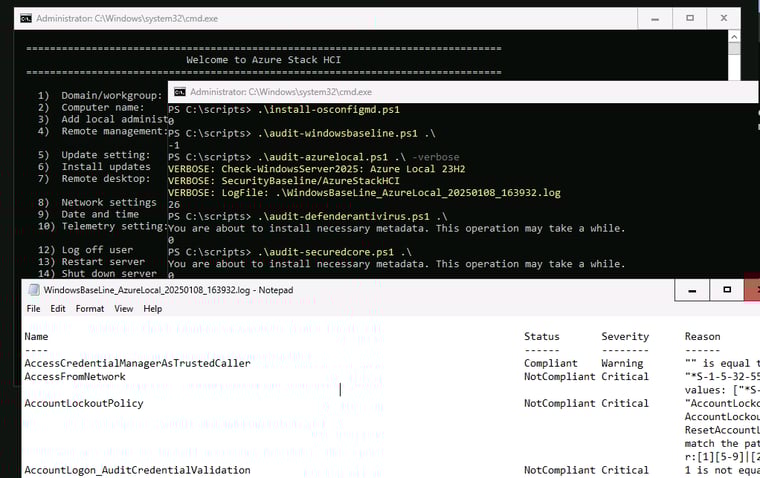The image size is (760, 478).
Task: Click the '.\audit-azurelocal.ps1 .\ -verbose' command line
Action: [x=314, y=157]
